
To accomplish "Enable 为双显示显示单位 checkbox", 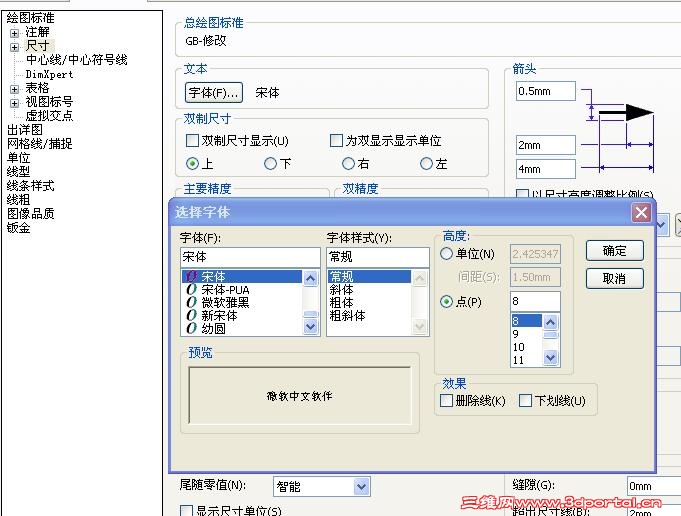I will (336, 140).
